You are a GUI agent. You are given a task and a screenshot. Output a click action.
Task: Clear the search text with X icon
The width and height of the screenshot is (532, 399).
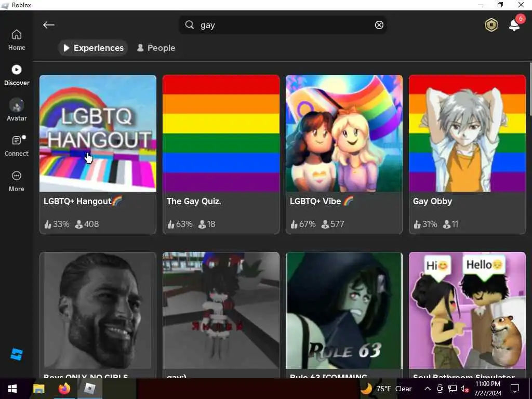(379, 25)
